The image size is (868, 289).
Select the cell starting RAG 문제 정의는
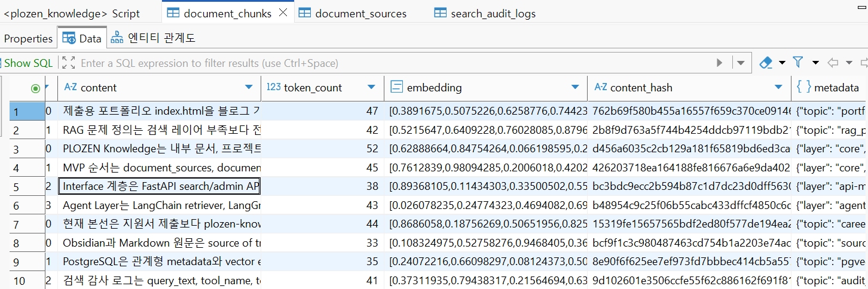[160, 130]
